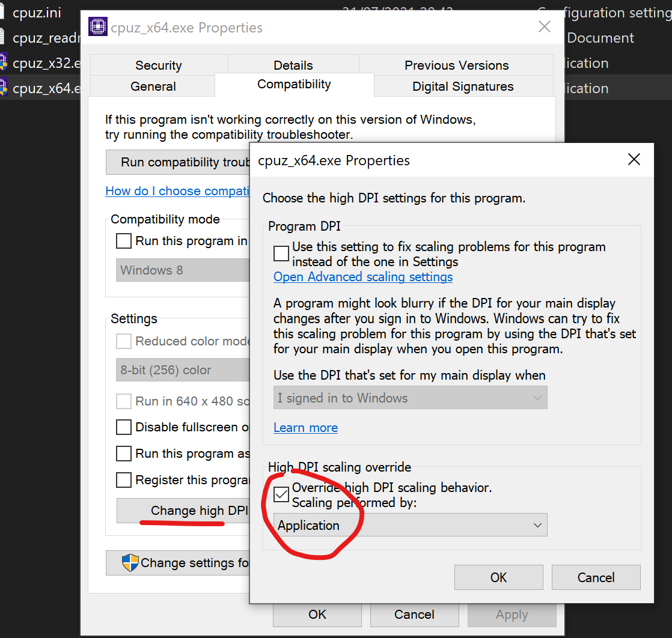The width and height of the screenshot is (672, 638).
Task: Switch to the General tab
Action: coord(153,86)
